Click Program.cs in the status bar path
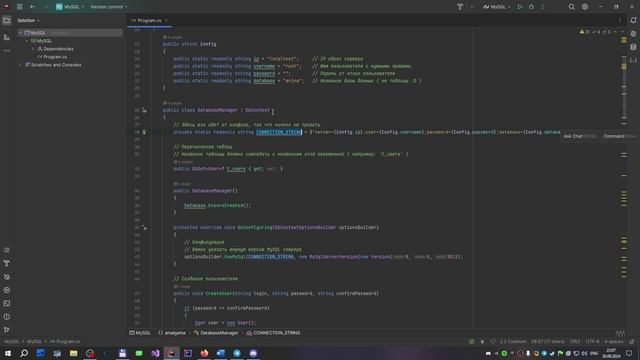The width and height of the screenshot is (640, 360). 65,342
